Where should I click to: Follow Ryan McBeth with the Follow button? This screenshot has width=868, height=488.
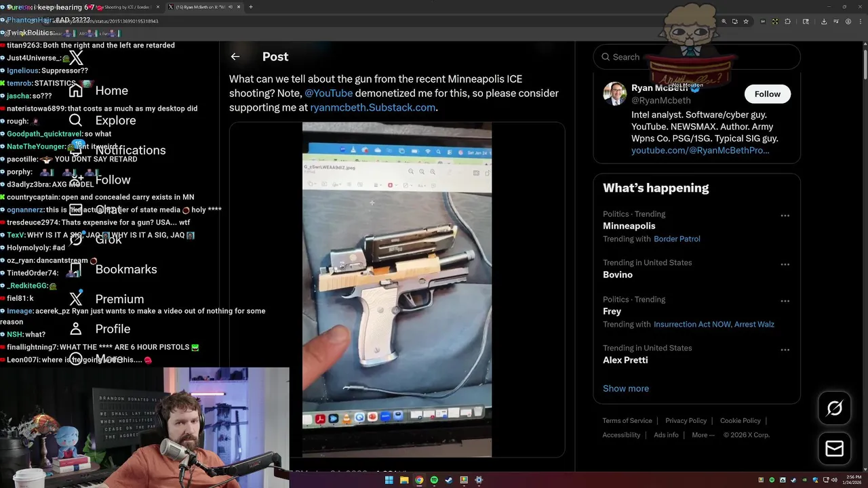click(x=768, y=94)
